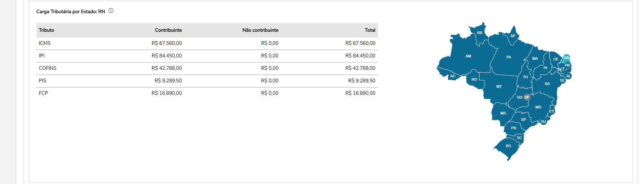The width and height of the screenshot is (644, 184).
Task: Click the info icon beside Carga Tributária title
Action: (111, 11)
